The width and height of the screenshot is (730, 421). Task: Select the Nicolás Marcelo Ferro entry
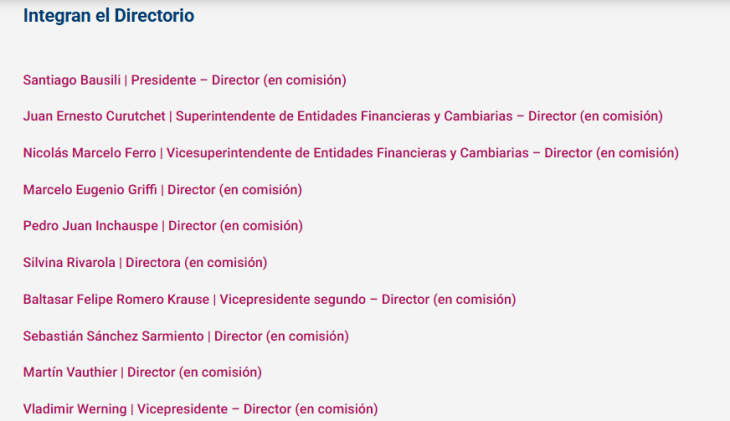tap(351, 153)
